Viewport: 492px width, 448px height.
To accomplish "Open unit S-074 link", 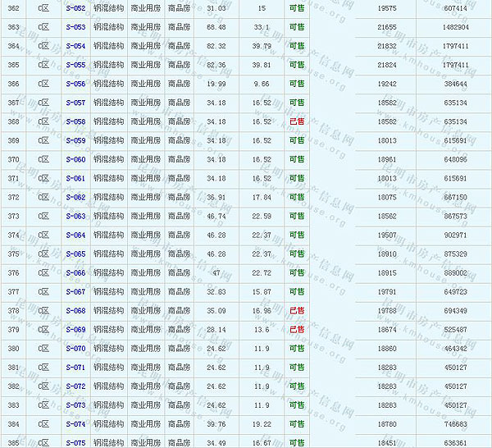I will point(75,424).
